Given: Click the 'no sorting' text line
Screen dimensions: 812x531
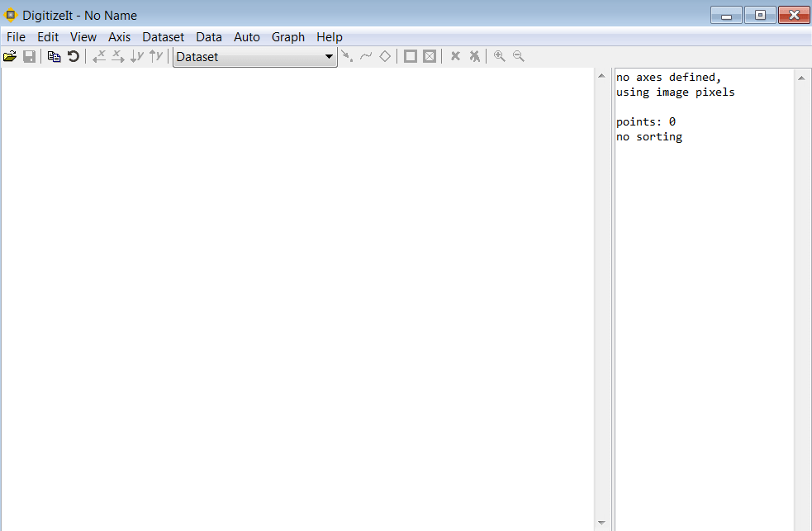Looking at the screenshot, I should 649,136.
